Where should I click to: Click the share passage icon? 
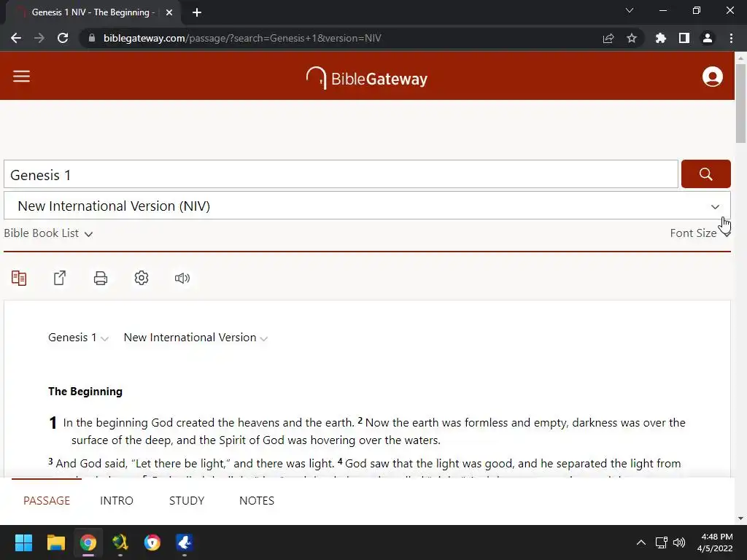(60, 278)
